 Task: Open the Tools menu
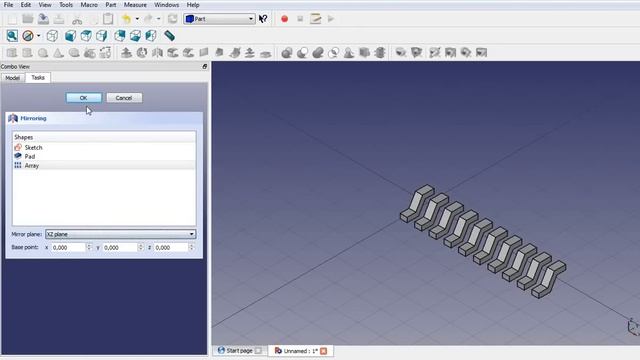66,5
